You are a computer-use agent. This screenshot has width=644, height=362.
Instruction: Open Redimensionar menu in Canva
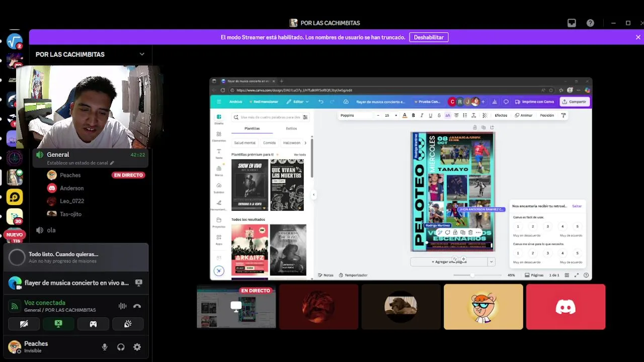click(264, 102)
